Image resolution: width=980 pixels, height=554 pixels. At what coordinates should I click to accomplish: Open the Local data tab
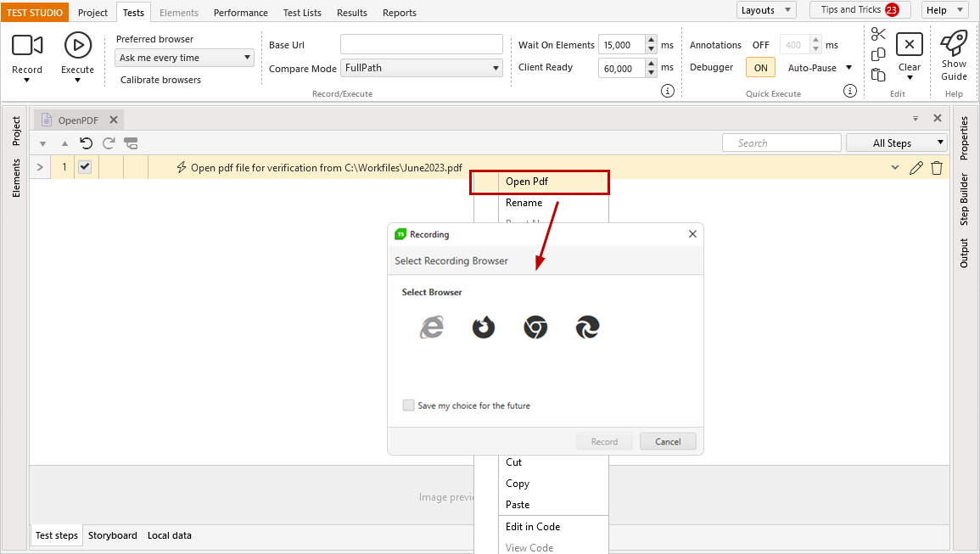pos(170,535)
